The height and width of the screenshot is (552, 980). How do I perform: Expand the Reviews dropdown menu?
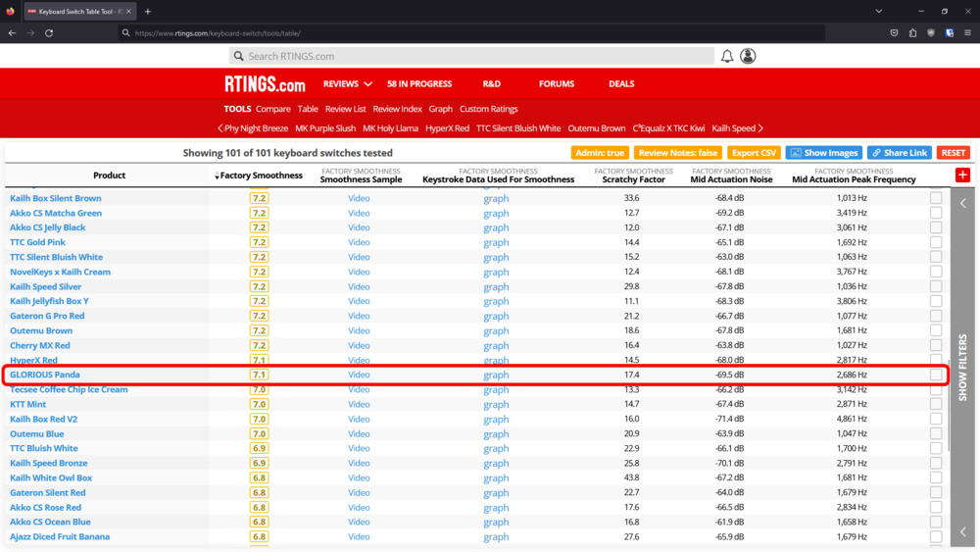[x=348, y=84]
